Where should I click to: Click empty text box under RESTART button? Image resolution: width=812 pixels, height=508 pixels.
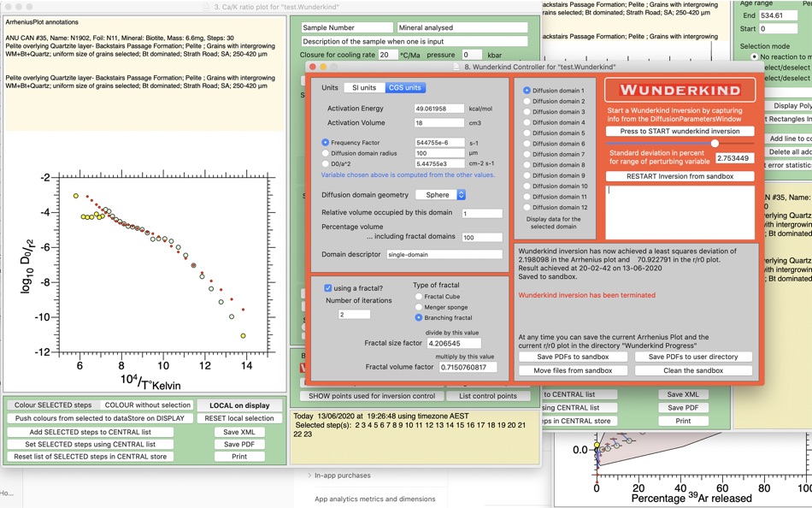tap(680, 212)
